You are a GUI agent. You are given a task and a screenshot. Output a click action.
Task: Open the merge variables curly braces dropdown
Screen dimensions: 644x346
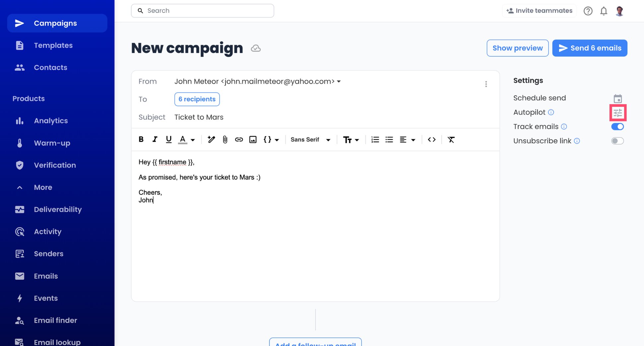pyautogui.click(x=271, y=140)
